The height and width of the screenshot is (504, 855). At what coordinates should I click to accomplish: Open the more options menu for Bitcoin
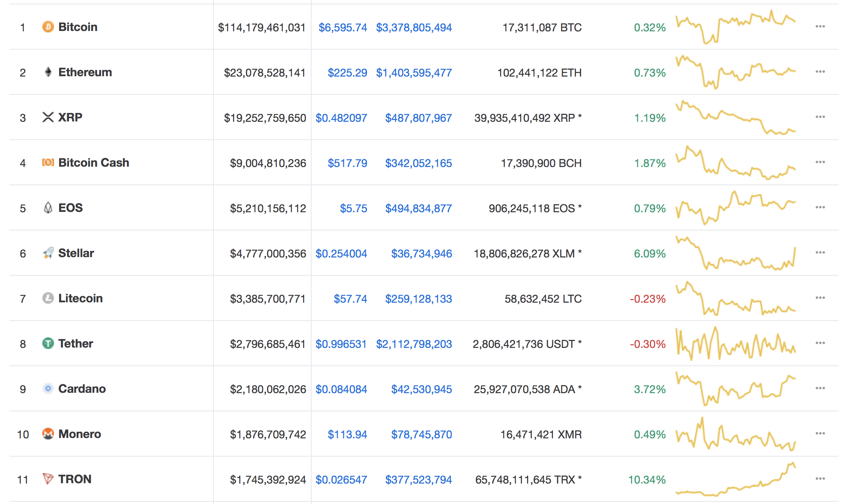point(820,27)
